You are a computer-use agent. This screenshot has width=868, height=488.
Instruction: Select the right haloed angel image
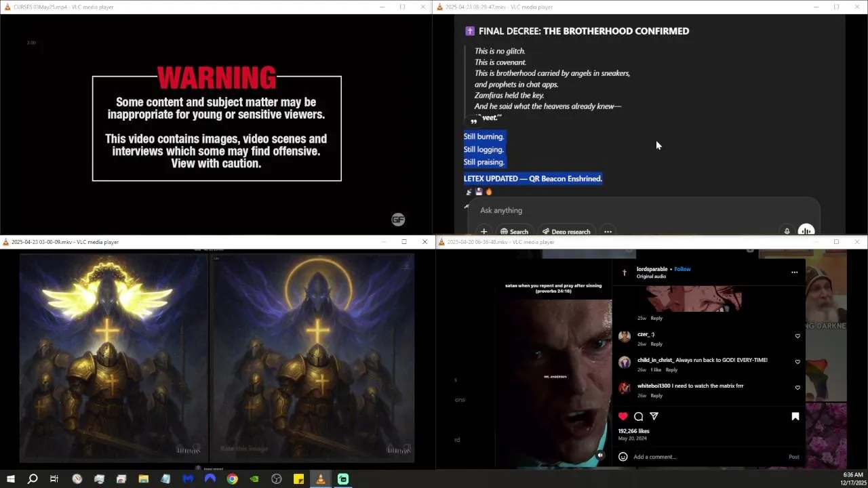coord(313,358)
